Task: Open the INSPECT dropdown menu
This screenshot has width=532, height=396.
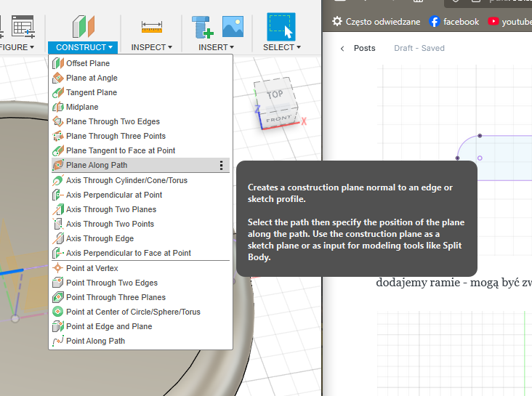Action: pyautogui.click(x=152, y=47)
